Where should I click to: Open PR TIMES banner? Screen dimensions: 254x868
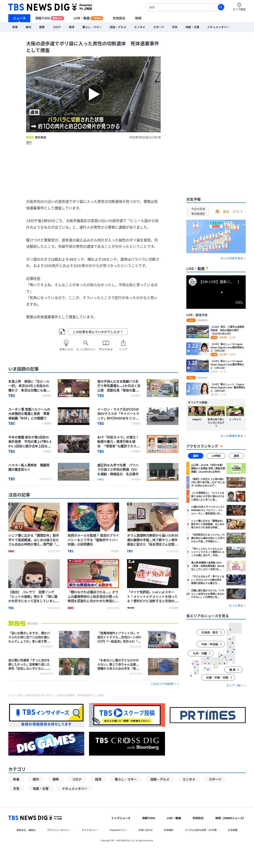click(x=208, y=715)
